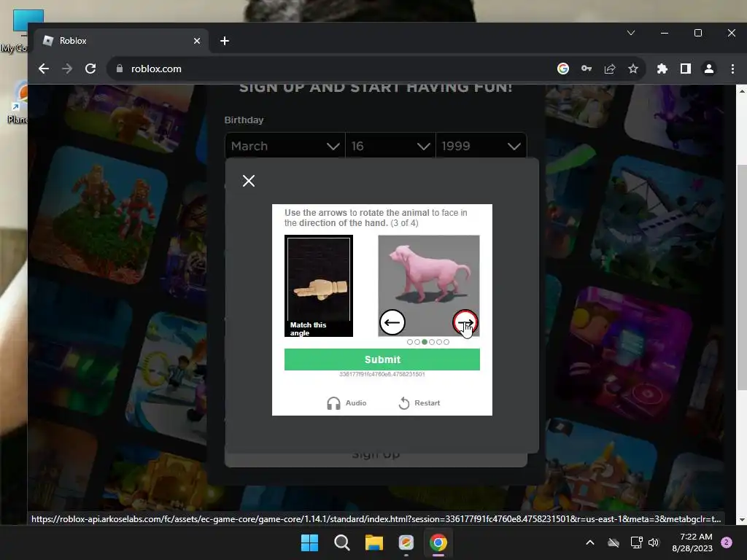Select the first rotation position dot

click(x=410, y=342)
